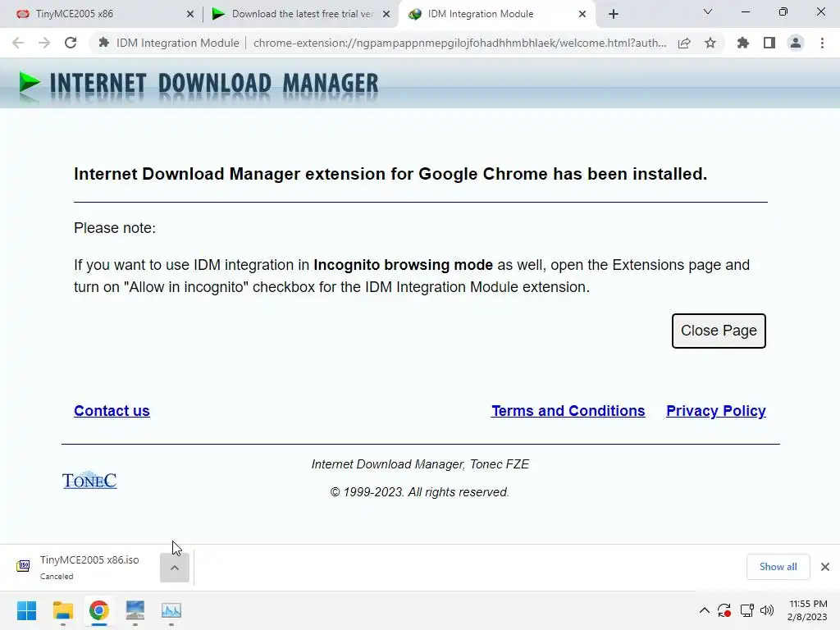Toggle the browser side panel

coord(769,43)
